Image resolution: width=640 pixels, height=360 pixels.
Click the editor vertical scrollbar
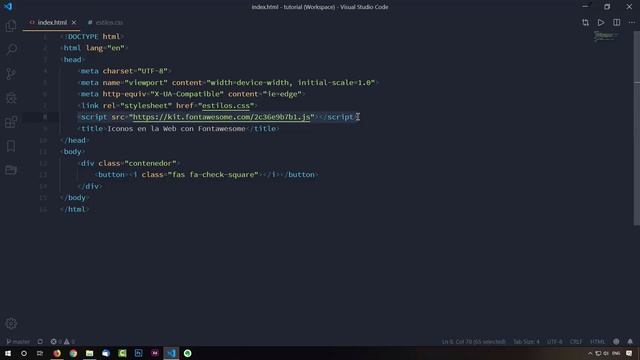(637, 129)
